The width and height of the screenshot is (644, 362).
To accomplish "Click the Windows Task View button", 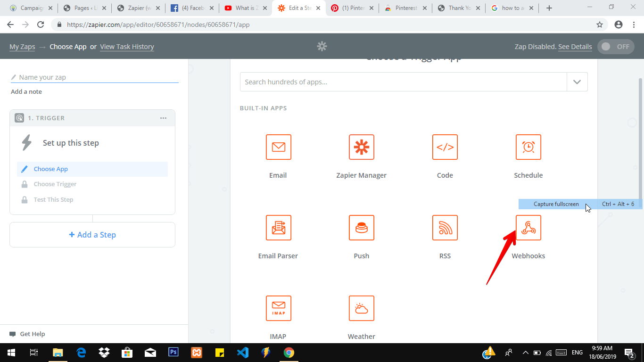I will coord(34,353).
